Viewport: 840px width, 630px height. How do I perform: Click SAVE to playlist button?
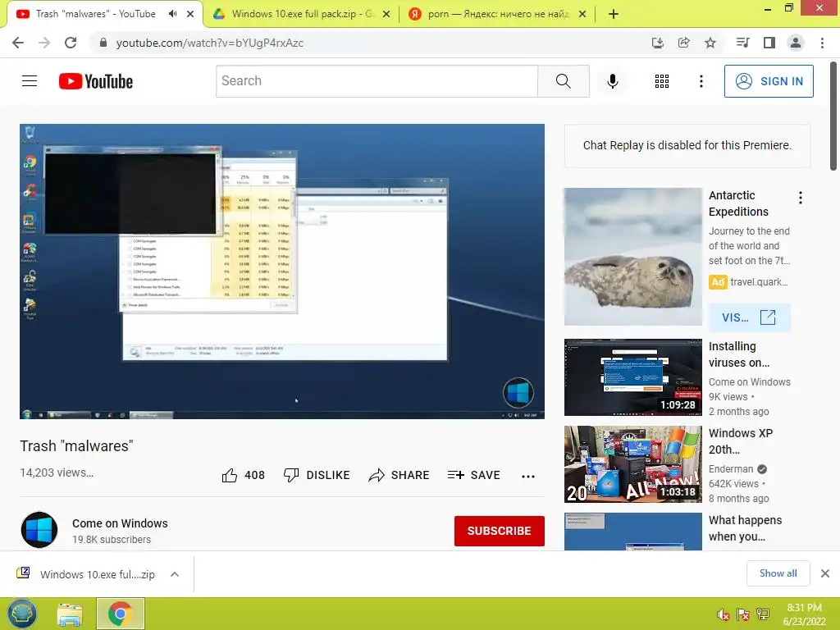[473, 475]
